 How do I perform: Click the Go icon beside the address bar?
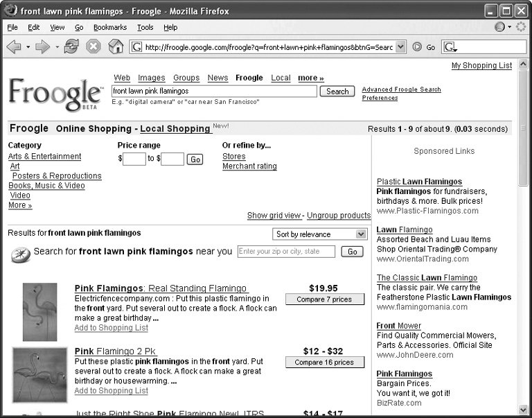click(418, 47)
